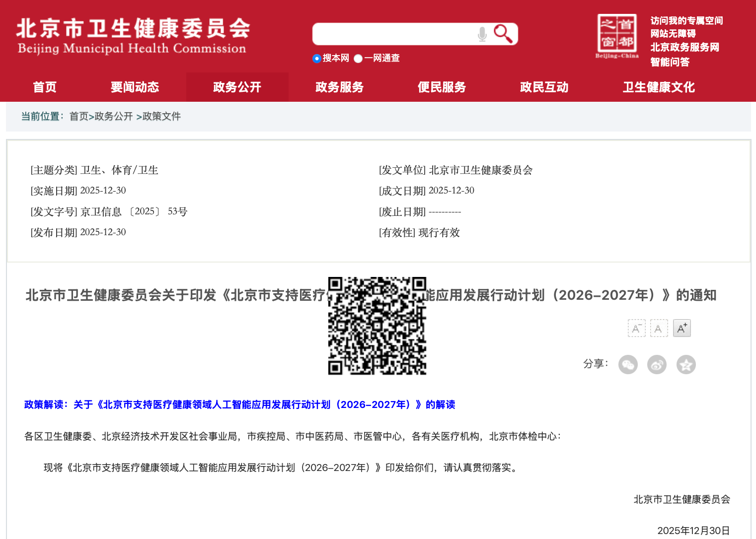Share the article to WeChat
This screenshot has width=756, height=539.
tap(627, 364)
